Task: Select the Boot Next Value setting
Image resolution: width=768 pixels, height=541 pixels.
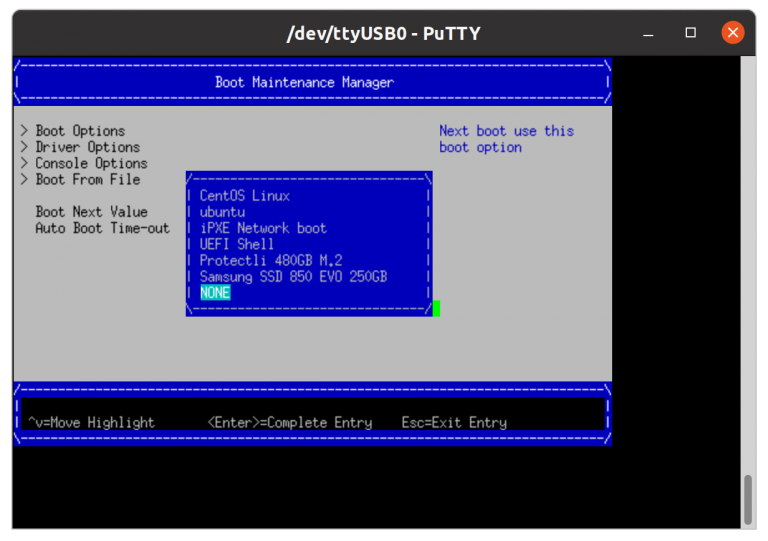Action: [x=92, y=212]
